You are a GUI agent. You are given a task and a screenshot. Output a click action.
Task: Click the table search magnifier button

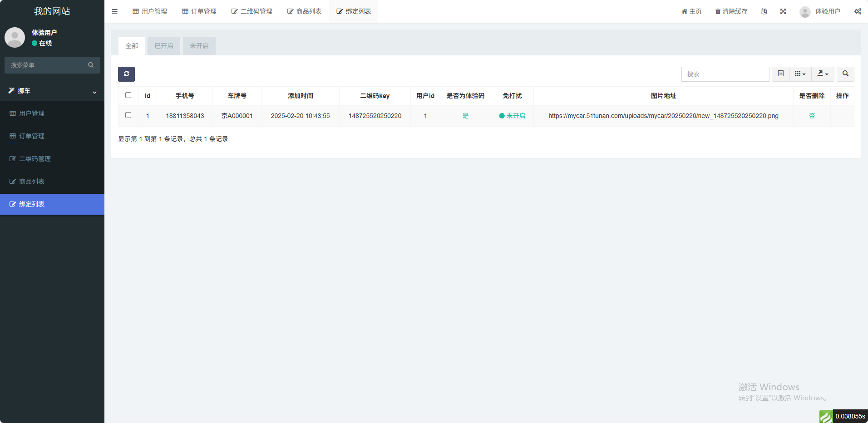click(x=845, y=74)
